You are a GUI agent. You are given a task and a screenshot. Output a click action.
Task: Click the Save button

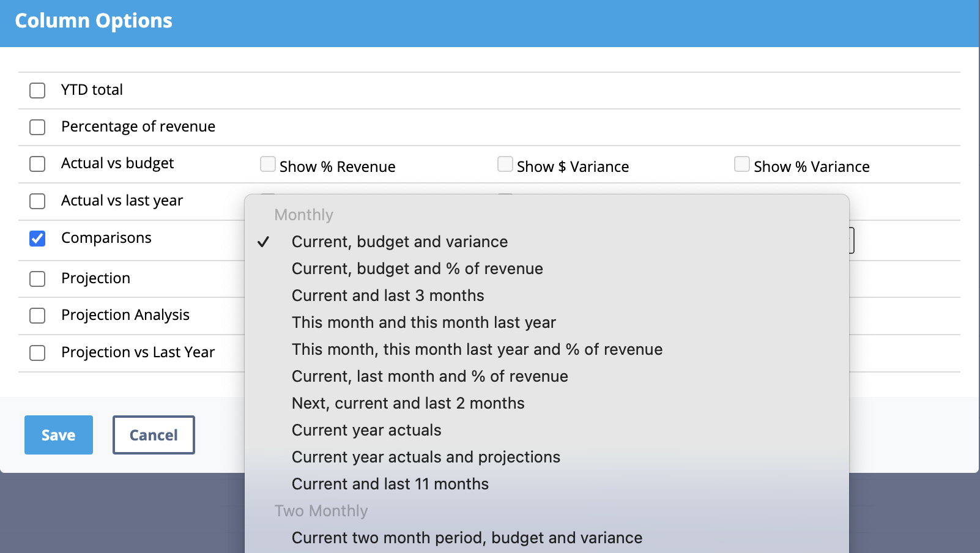point(58,435)
